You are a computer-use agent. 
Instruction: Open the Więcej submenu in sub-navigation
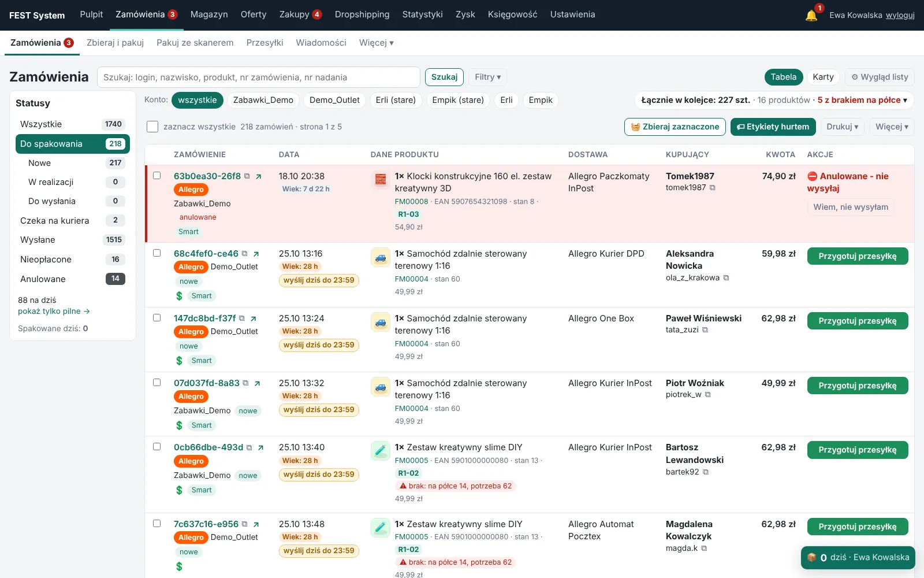pos(377,43)
